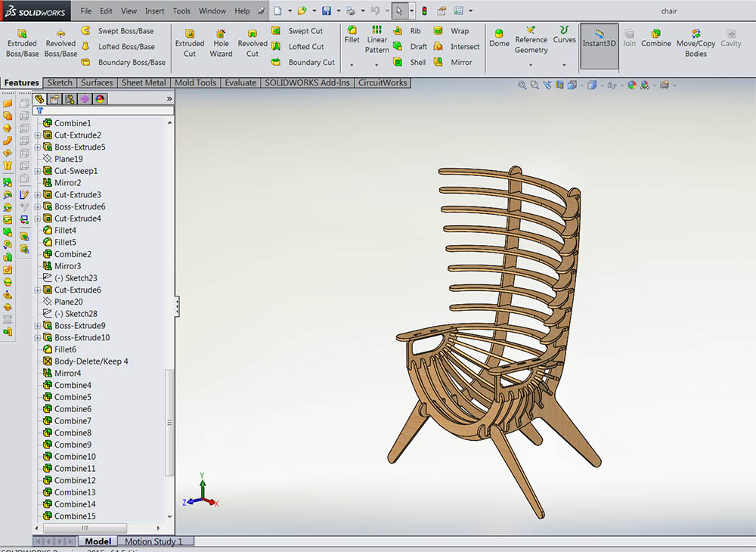The width and height of the screenshot is (756, 552).
Task: Expand the Cut-Extrude3 feature
Action: coord(38,195)
